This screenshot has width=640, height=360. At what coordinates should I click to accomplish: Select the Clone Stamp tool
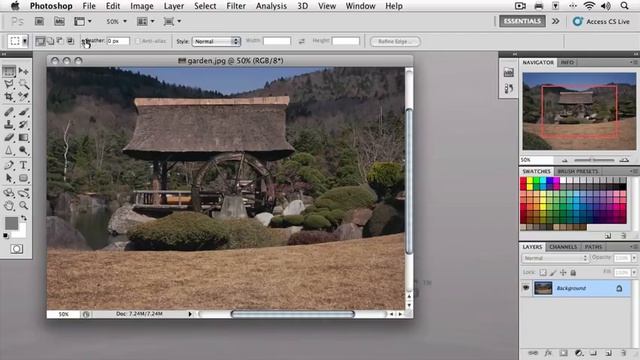coord(9,124)
